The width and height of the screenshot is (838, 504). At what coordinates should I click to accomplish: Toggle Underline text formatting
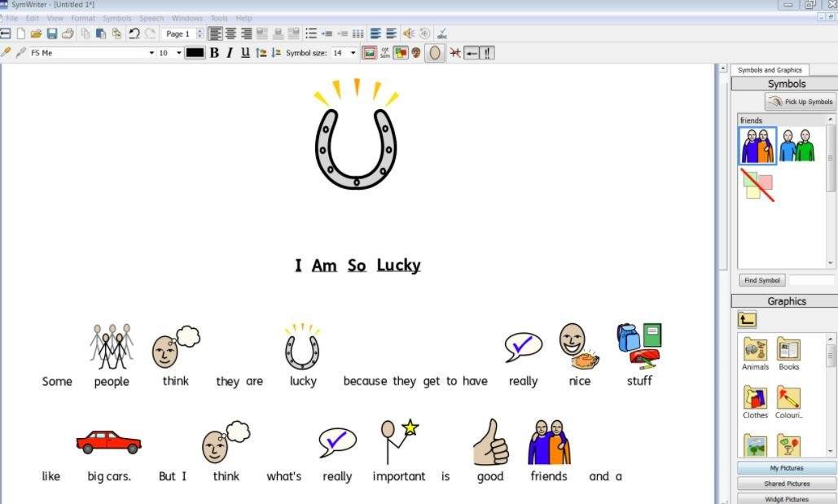coord(245,53)
